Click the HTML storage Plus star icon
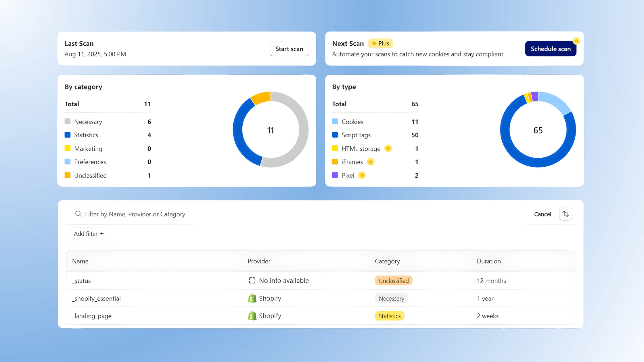644x362 pixels. [x=388, y=149]
